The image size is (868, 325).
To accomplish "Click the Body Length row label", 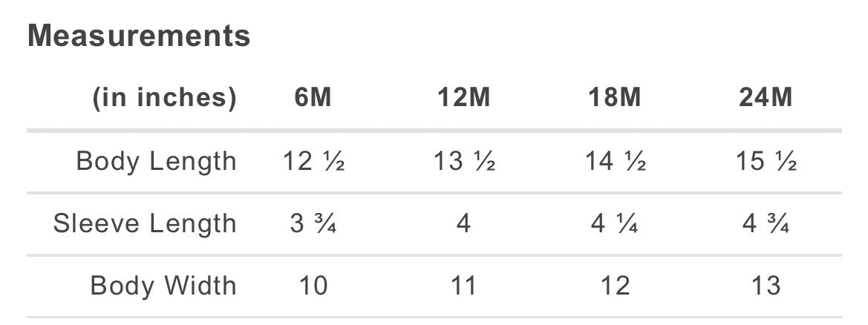I will [x=156, y=162].
